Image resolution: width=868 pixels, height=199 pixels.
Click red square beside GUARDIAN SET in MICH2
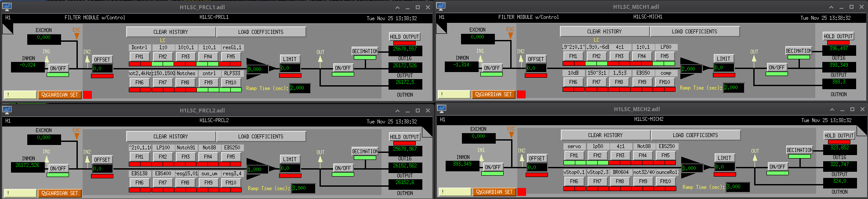point(522,192)
